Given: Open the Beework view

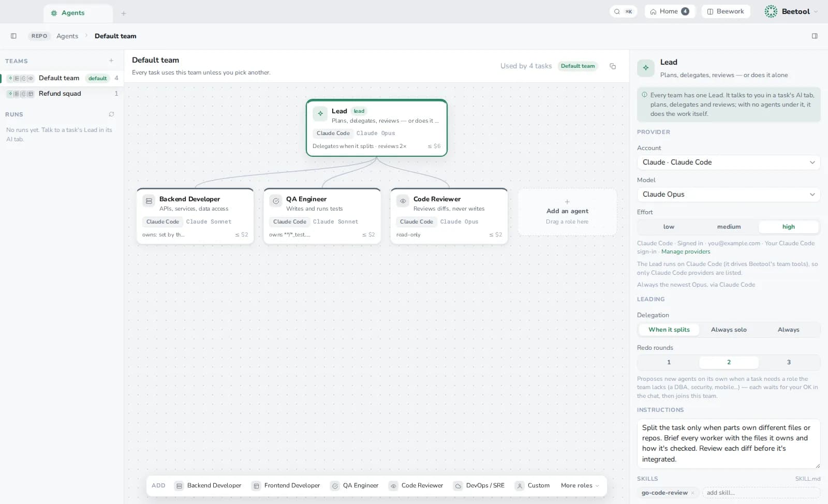Looking at the screenshot, I should 726,11.
